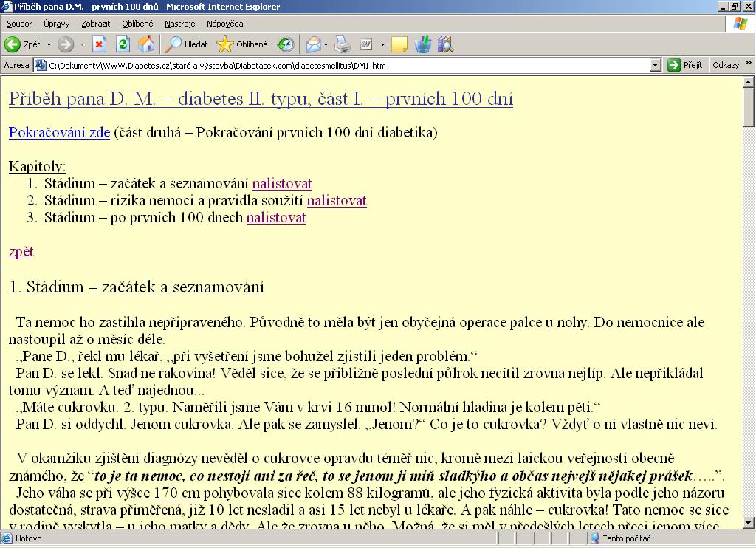Click the status bar page icon near Hotovo

tap(7, 538)
